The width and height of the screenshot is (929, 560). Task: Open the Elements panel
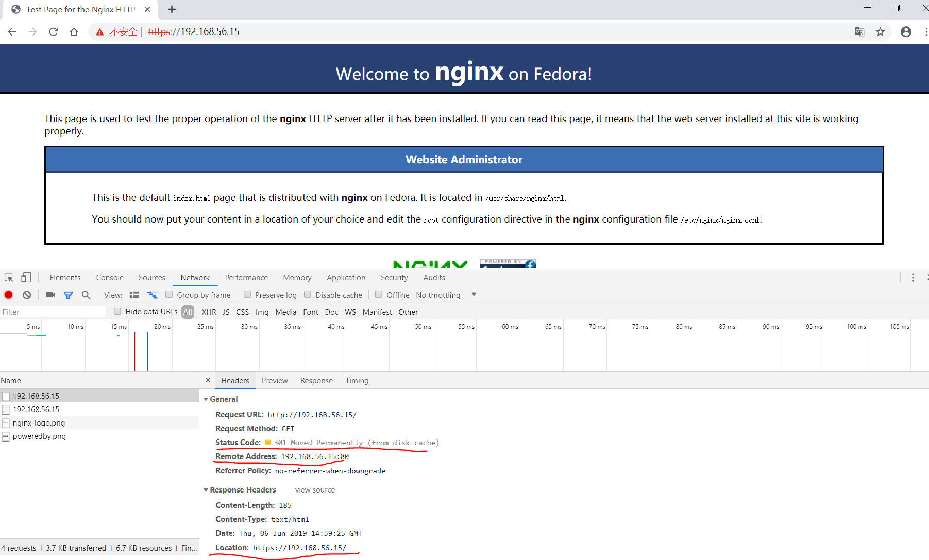(x=65, y=278)
